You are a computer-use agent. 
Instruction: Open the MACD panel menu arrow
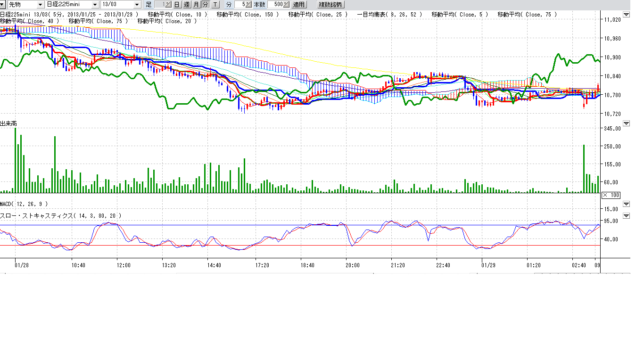coord(626,204)
